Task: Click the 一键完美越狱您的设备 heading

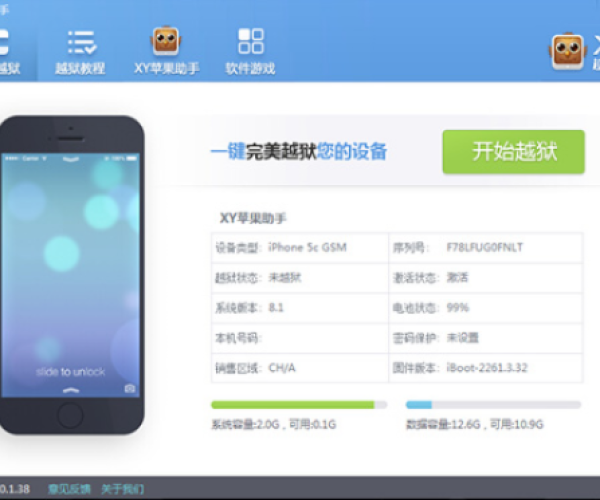Action: (x=299, y=151)
